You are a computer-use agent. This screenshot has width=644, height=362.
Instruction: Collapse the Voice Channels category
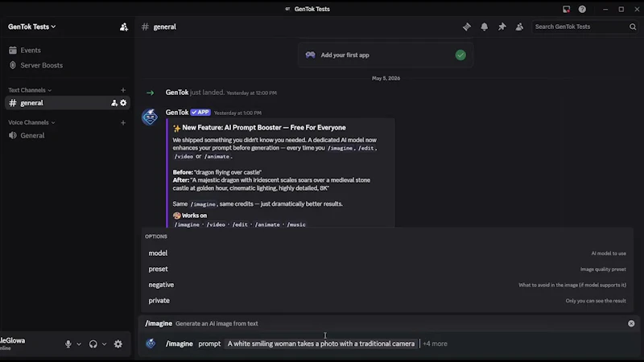point(31,122)
